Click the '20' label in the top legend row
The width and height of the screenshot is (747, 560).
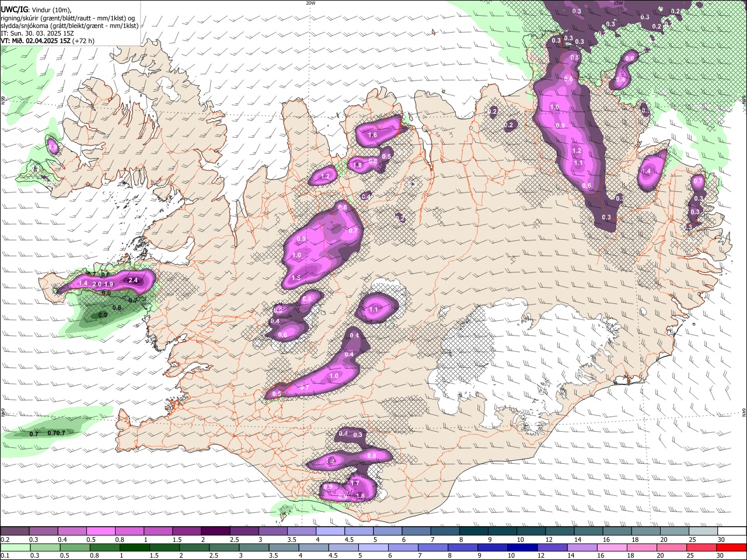(x=664, y=540)
